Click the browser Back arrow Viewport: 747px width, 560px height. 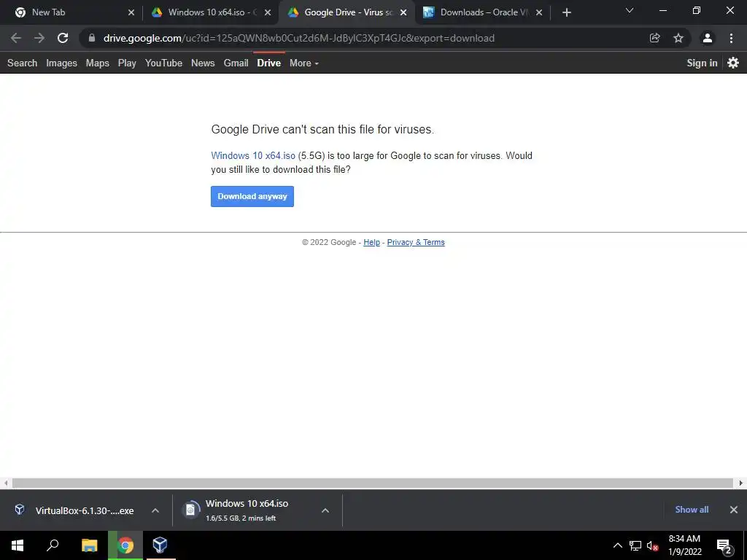pyautogui.click(x=16, y=38)
